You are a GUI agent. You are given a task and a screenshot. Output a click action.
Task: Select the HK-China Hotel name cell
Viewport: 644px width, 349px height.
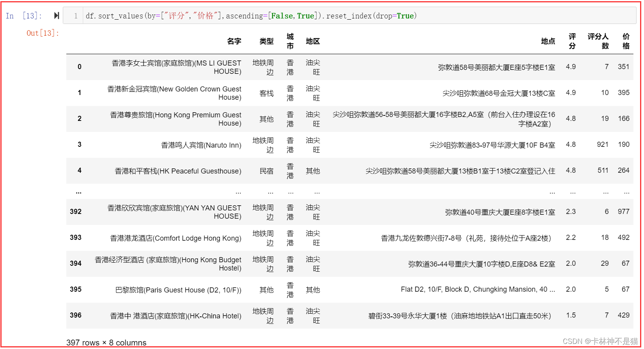175,316
